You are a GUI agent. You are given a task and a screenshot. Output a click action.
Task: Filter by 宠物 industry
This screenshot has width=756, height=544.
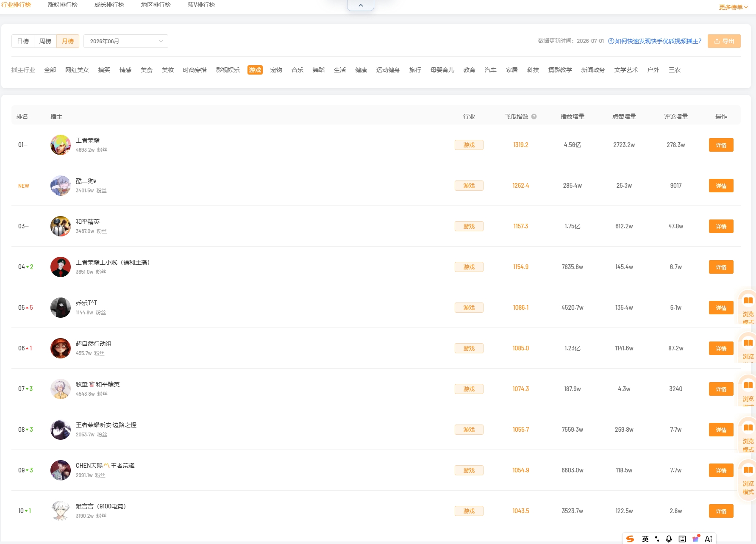coord(276,70)
